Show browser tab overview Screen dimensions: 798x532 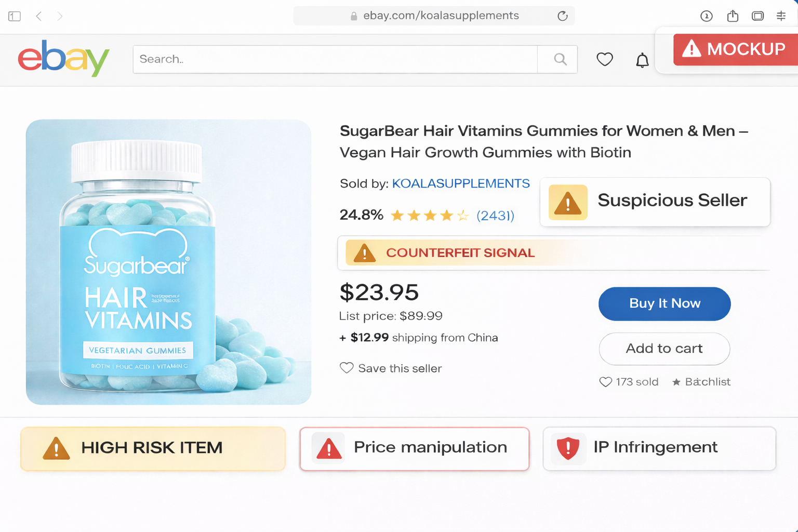pos(757,16)
